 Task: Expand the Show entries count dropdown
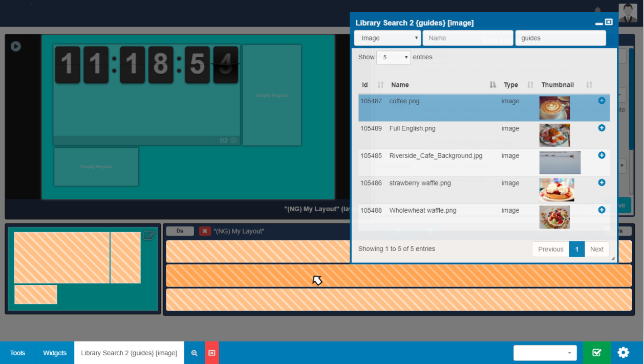[x=393, y=57]
